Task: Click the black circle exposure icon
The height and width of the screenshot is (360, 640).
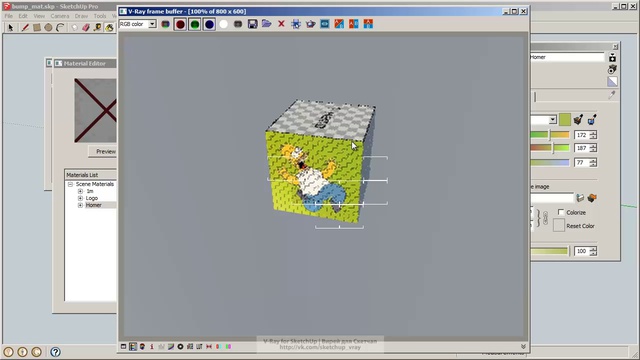Action: tap(180, 347)
